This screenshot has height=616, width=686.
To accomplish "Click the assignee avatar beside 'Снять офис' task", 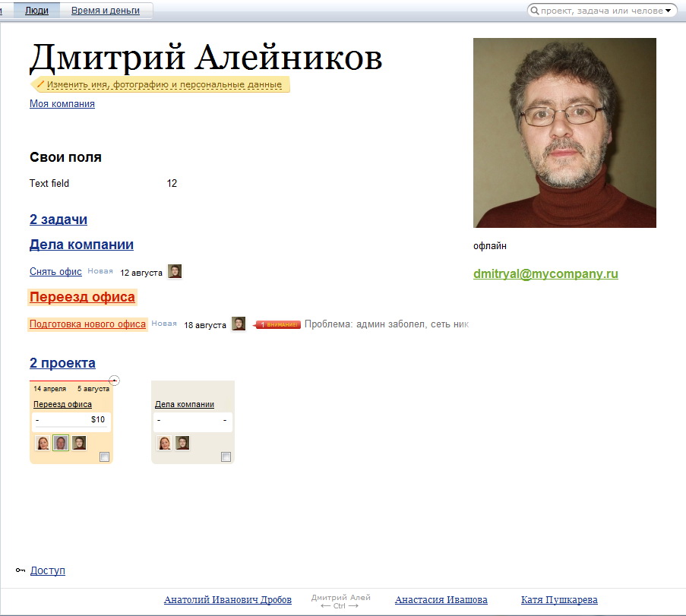I will click(175, 272).
